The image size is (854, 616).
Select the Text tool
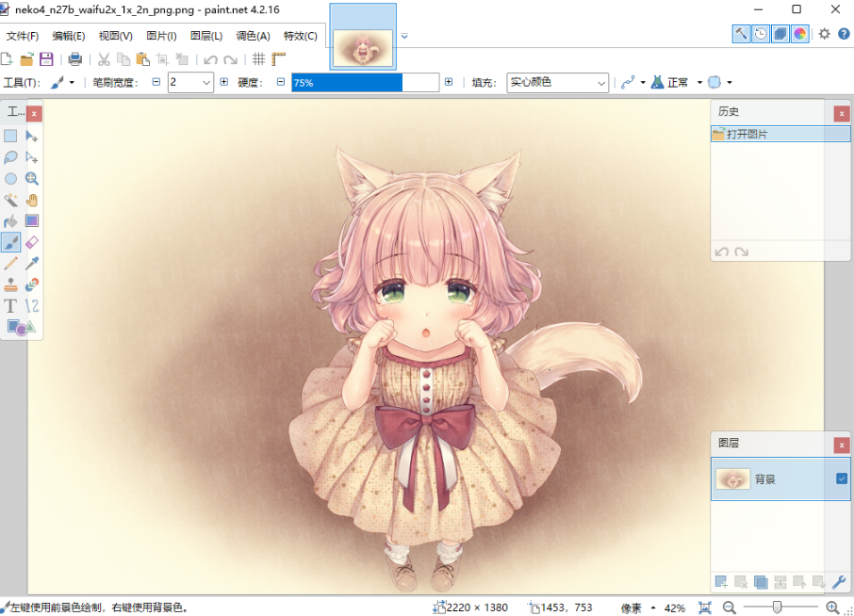point(10,306)
